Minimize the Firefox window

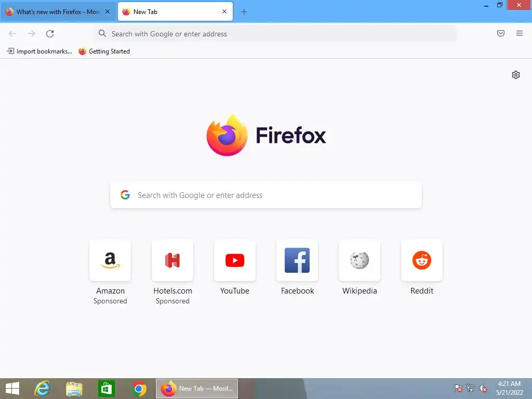(x=486, y=5)
